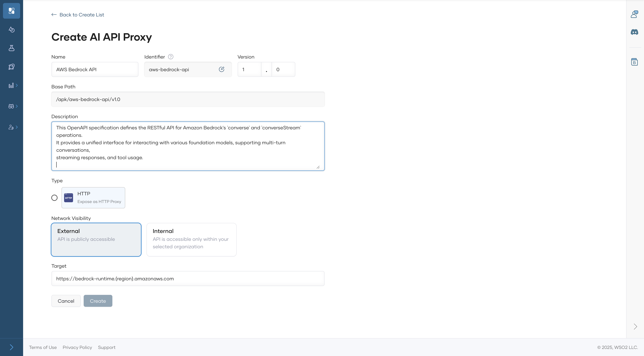The image size is (644, 356).
Task: Expand the left sidebar with bottom chevron
Action: pos(12,347)
